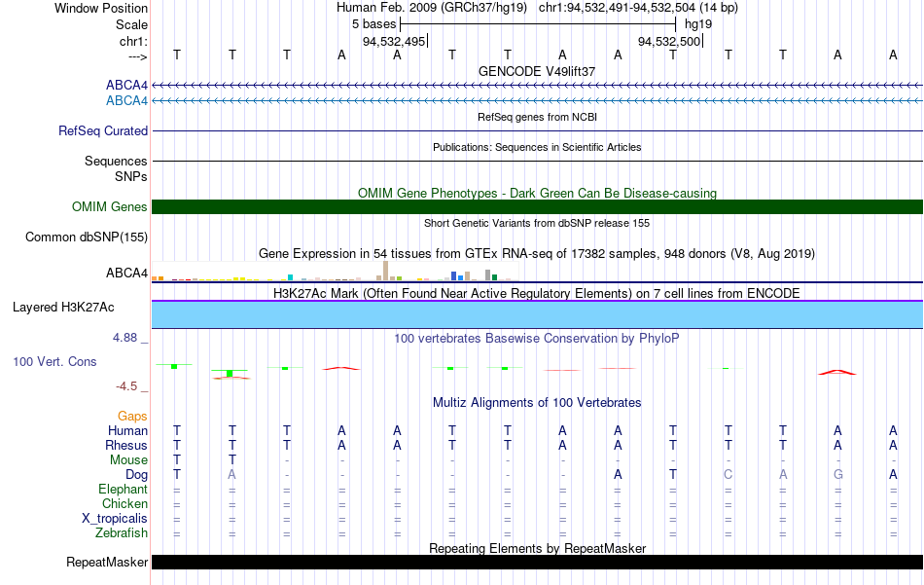Viewport: 924px width, 585px height.
Task: Click the black RepeatMasker bar
Action: [x=538, y=562]
